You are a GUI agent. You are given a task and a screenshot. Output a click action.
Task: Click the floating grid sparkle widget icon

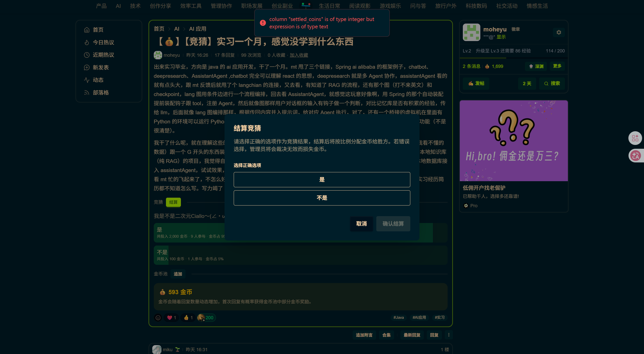click(x=635, y=138)
